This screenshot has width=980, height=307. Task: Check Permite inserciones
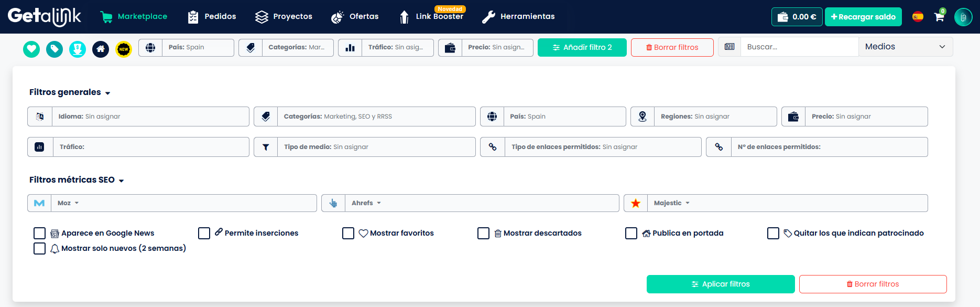[x=204, y=233]
